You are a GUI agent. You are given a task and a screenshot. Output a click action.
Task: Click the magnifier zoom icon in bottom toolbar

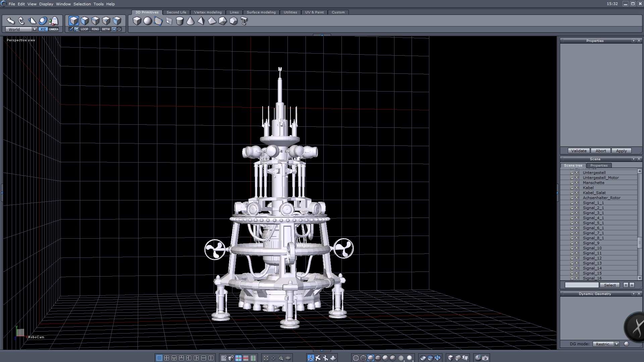point(281,358)
